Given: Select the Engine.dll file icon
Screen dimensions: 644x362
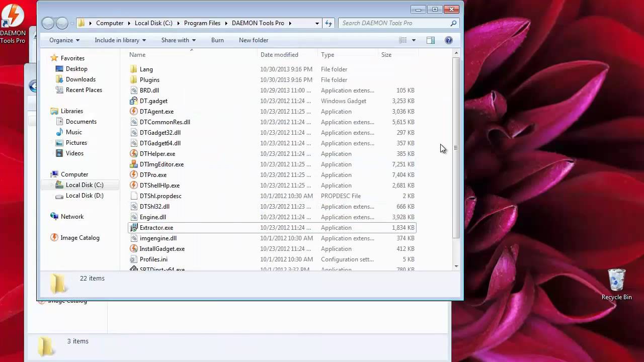Looking at the screenshot, I should click(133, 217).
